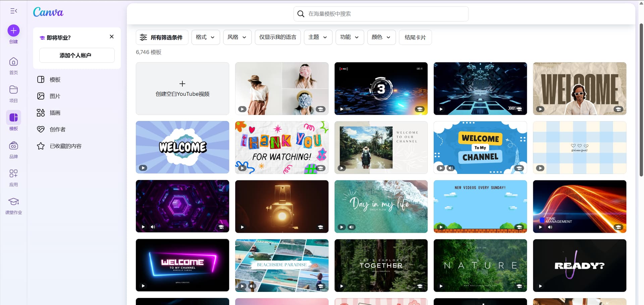Open TIME MANAGEMENT light trails template

(580, 206)
